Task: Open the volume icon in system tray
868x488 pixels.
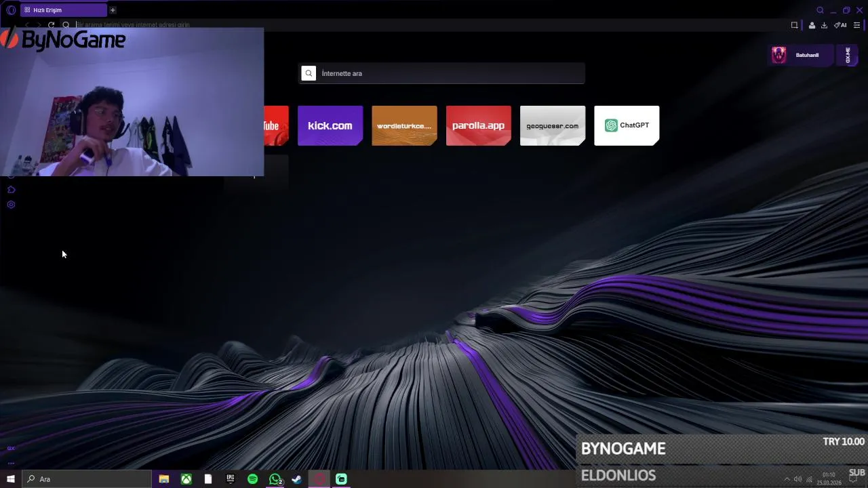Action: click(x=797, y=479)
